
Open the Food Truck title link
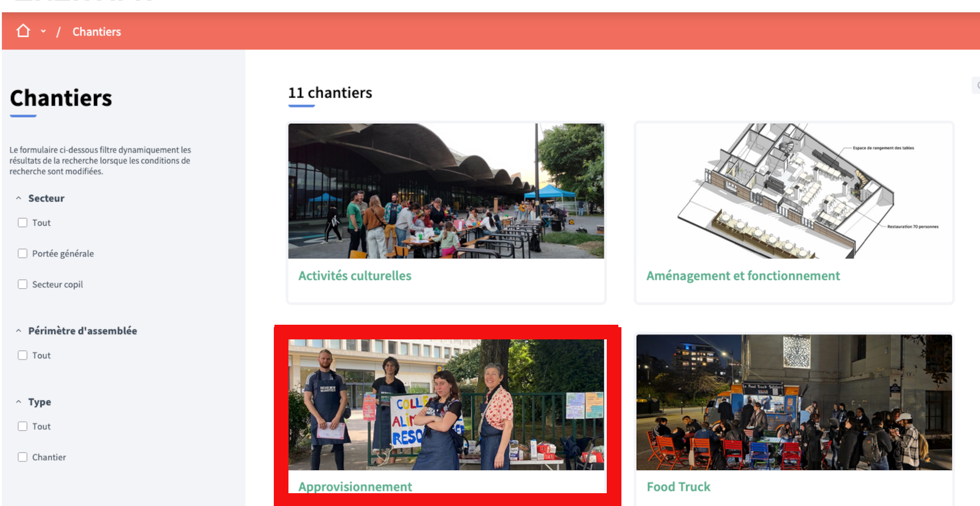[678, 486]
